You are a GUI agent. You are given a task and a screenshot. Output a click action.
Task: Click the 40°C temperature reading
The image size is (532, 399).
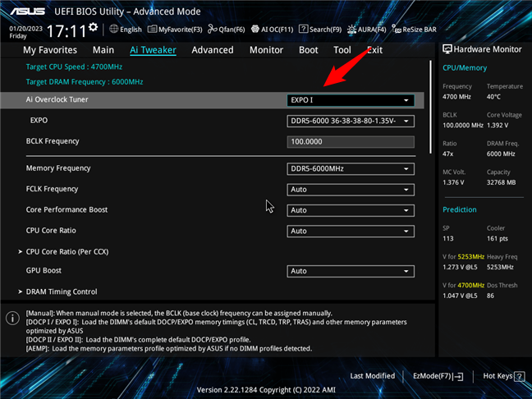493,97
